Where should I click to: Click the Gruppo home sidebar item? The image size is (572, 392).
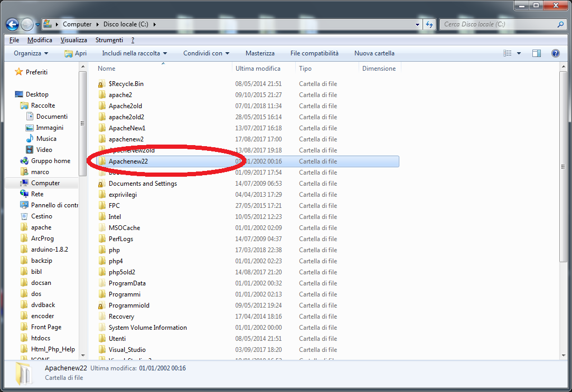coord(50,161)
